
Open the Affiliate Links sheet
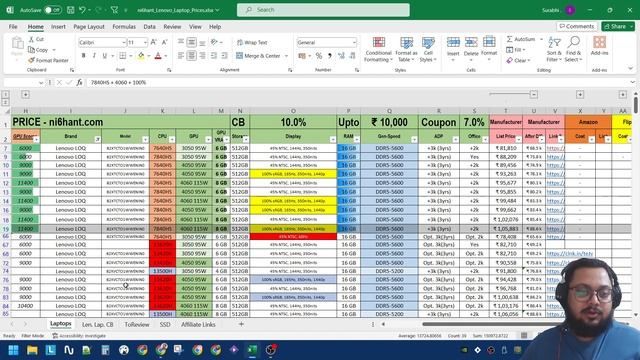click(198, 324)
